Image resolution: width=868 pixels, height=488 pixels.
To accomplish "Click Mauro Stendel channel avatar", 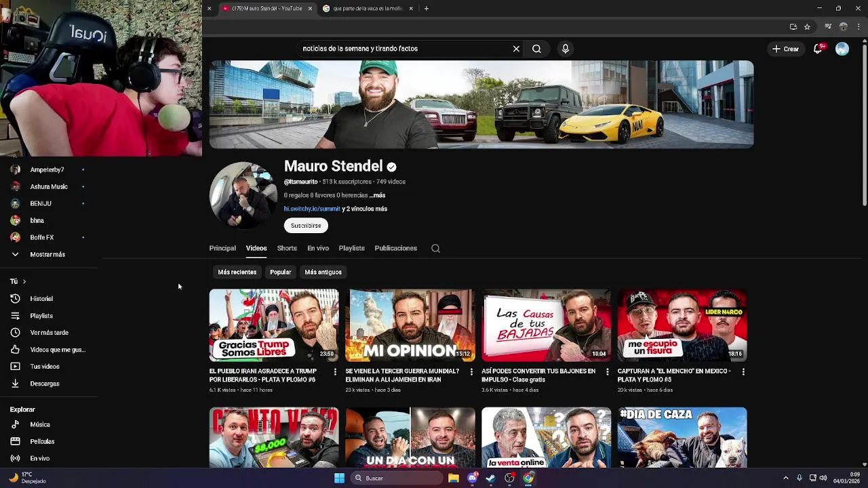I will point(243,196).
